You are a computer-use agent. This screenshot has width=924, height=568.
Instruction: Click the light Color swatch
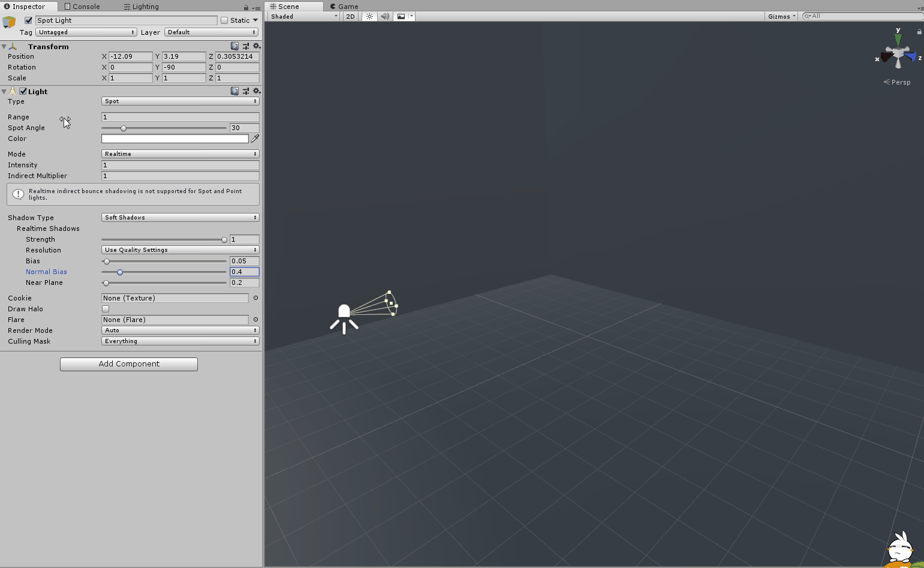[x=175, y=139]
